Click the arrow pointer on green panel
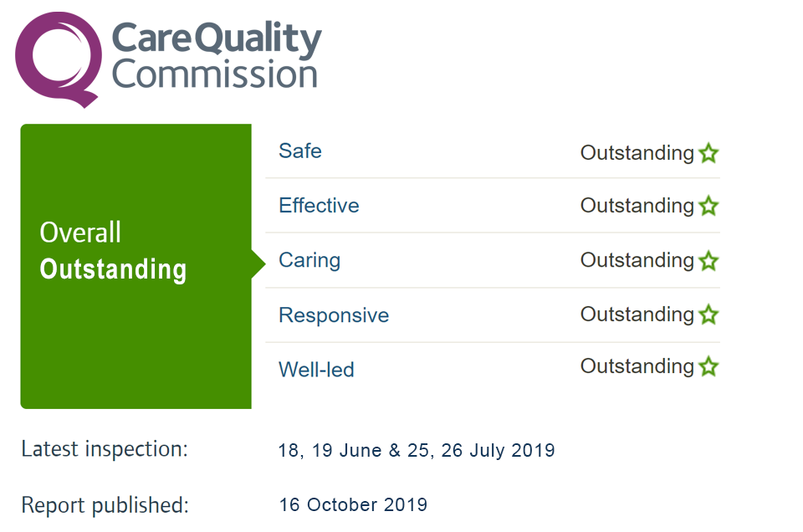The image size is (803, 532). click(x=258, y=264)
